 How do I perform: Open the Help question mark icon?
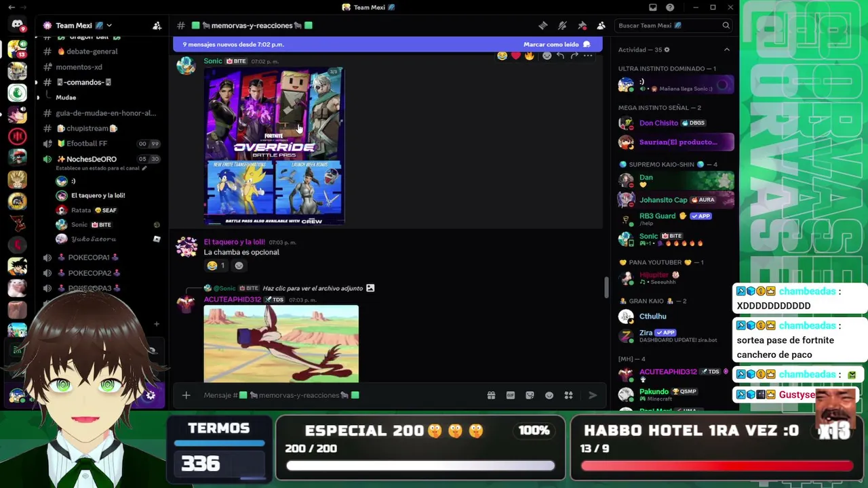pos(670,7)
